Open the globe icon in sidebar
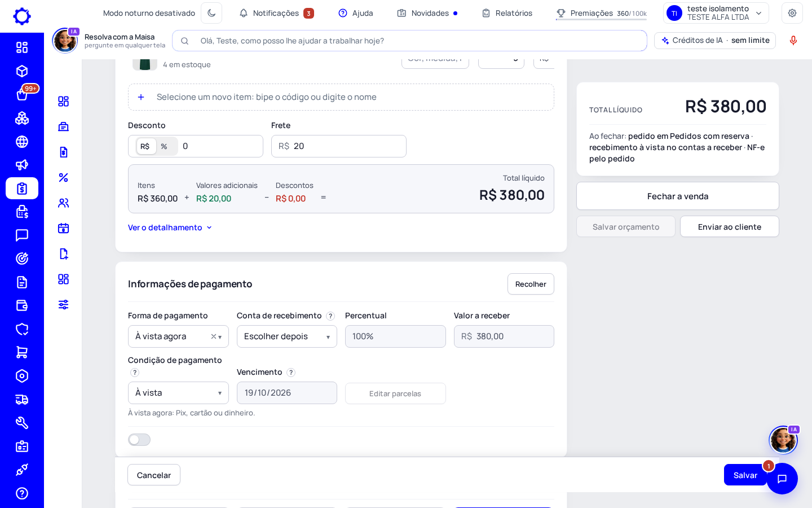Screen dimensions: 812x508 coord(22,142)
